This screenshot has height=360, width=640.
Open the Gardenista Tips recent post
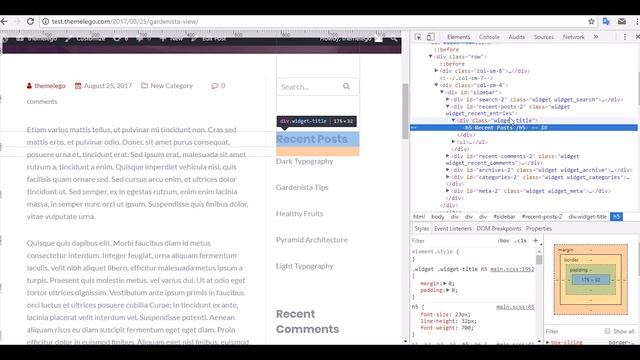click(302, 187)
